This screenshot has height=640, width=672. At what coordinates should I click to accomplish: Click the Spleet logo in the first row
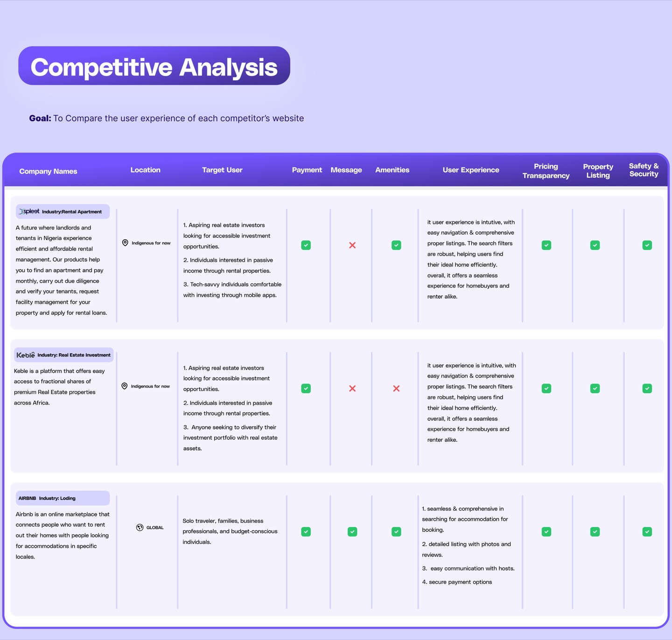click(x=29, y=211)
